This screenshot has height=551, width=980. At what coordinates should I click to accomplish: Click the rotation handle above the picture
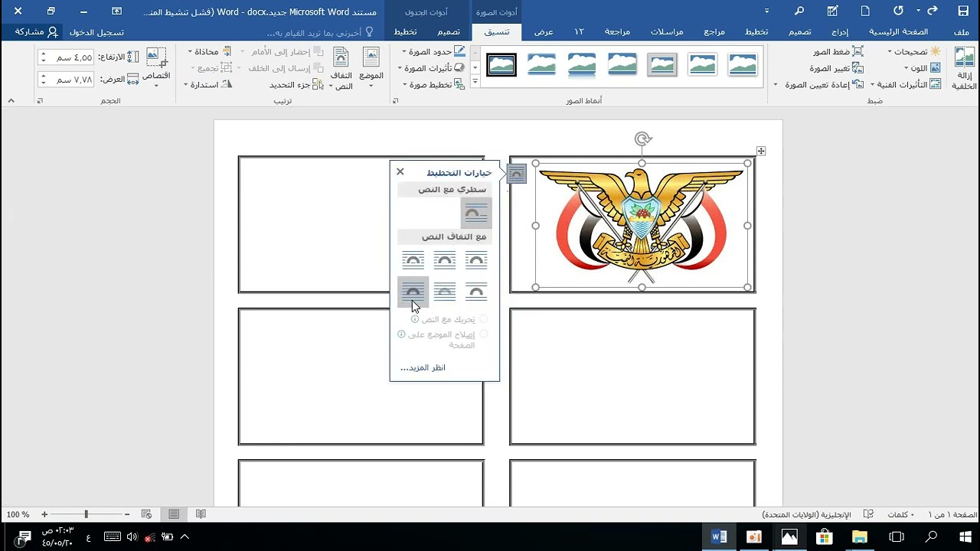(x=642, y=139)
